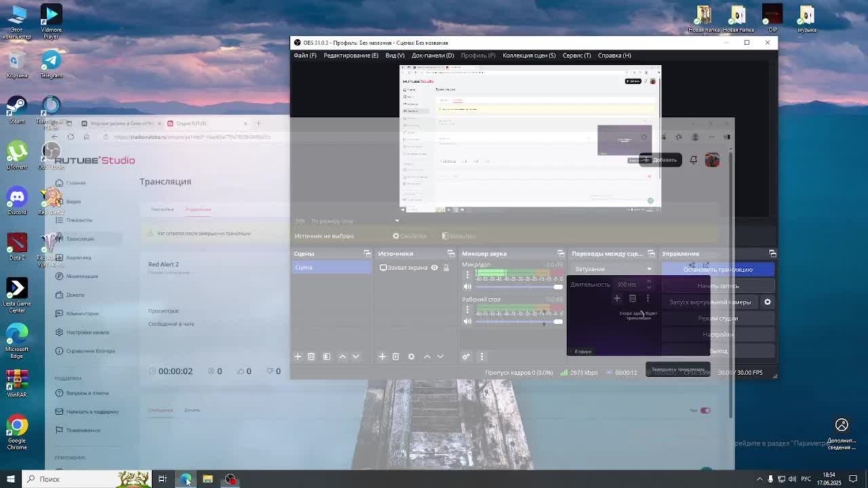Click Начать запись button
This screenshot has width=868, height=488.
[718, 286]
